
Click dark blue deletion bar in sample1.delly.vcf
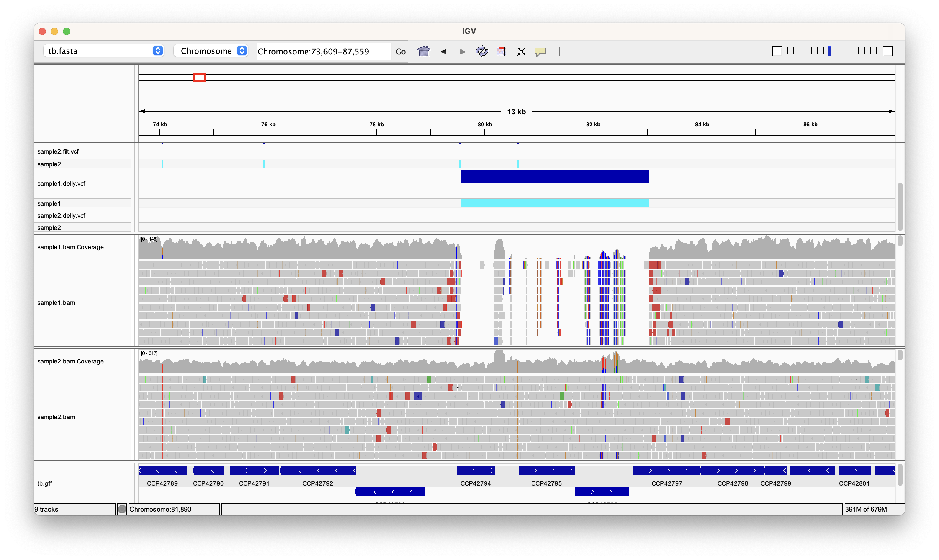(x=555, y=177)
